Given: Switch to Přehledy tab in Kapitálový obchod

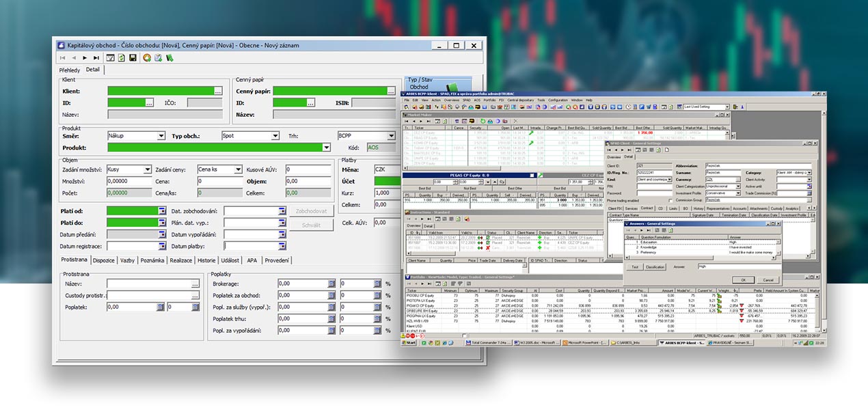Looking at the screenshot, I should coord(70,70).
